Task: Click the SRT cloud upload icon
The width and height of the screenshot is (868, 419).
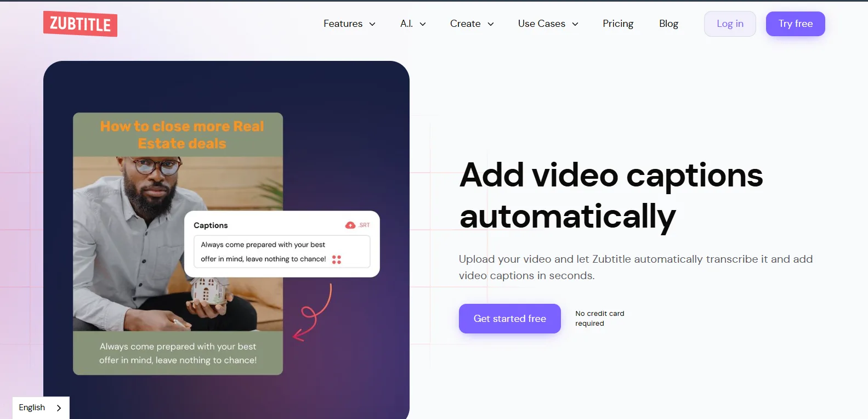Action: coord(350,225)
